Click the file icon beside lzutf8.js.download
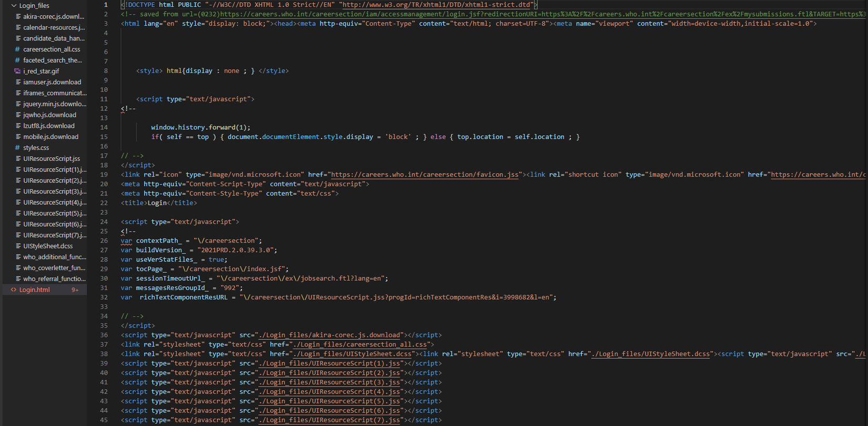Screen dimensions: 868x426 click(x=18, y=126)
